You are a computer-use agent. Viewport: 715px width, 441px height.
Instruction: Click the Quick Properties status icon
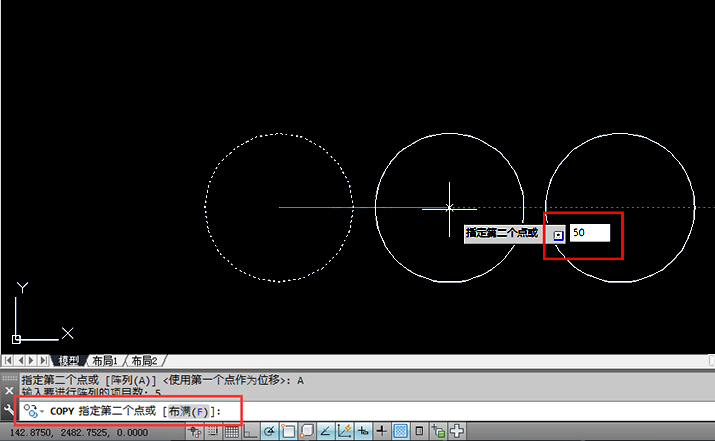point(420,431)
